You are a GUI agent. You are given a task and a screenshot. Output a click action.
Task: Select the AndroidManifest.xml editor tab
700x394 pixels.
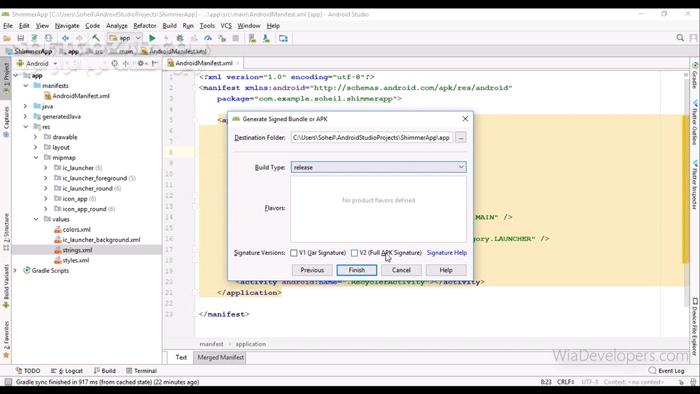204,63
